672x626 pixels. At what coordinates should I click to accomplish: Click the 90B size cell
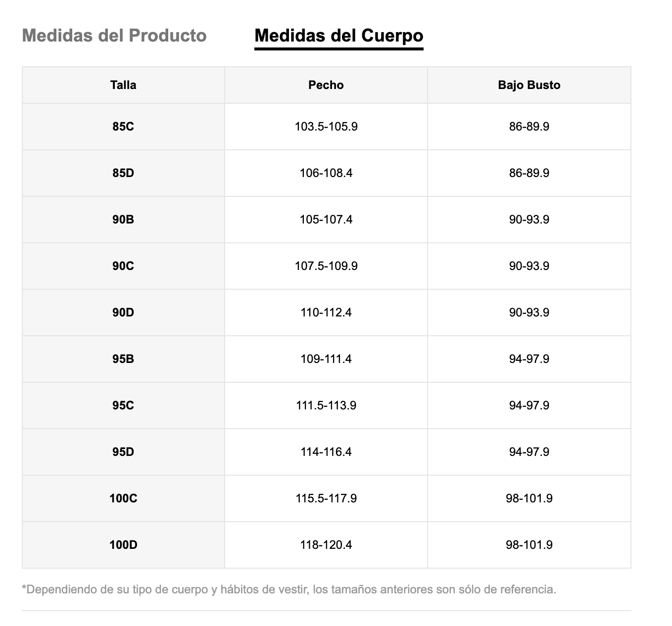click(x=123, y=220)
